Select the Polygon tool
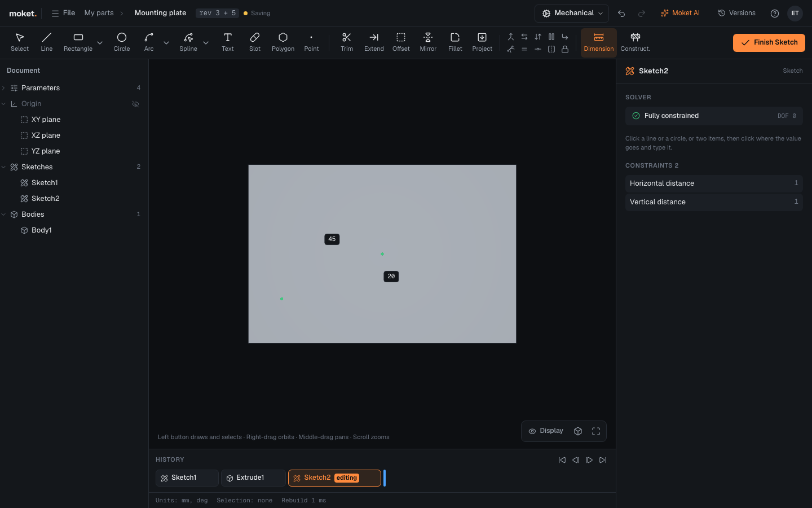 [283, 42]
